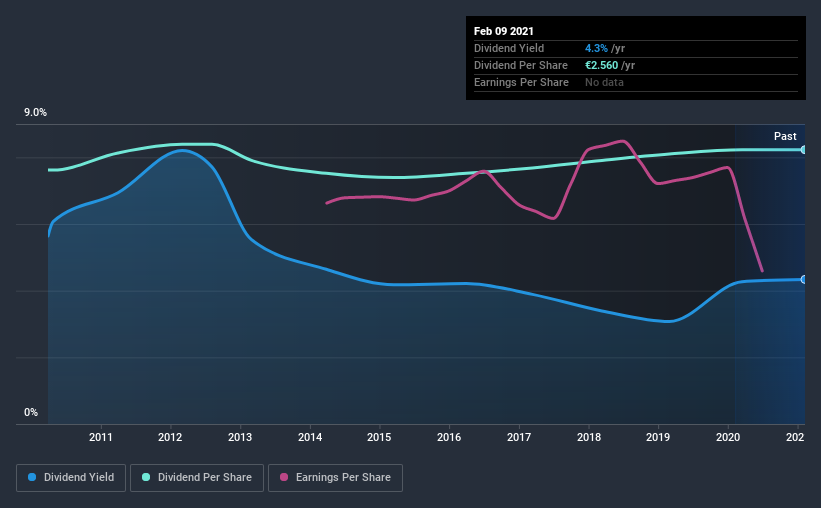Click the Past region label
This screenshot has height=508, width=821.
click(785, 136)
